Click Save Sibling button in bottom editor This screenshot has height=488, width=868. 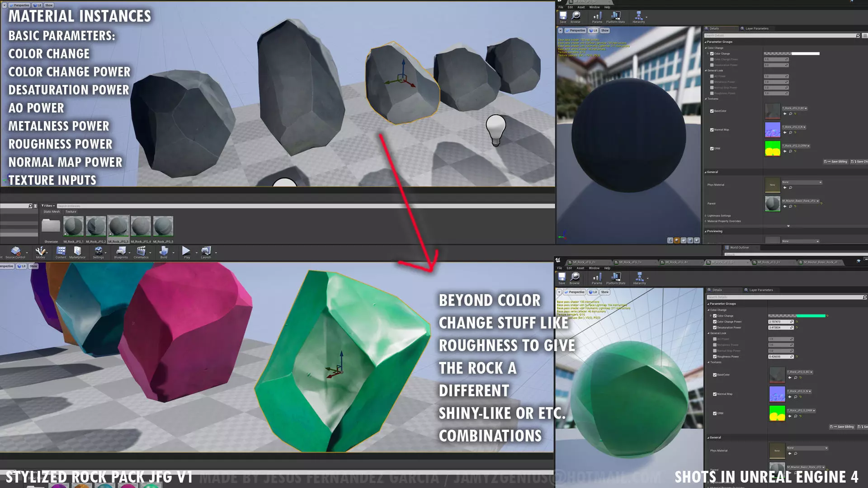click(842, 427)
